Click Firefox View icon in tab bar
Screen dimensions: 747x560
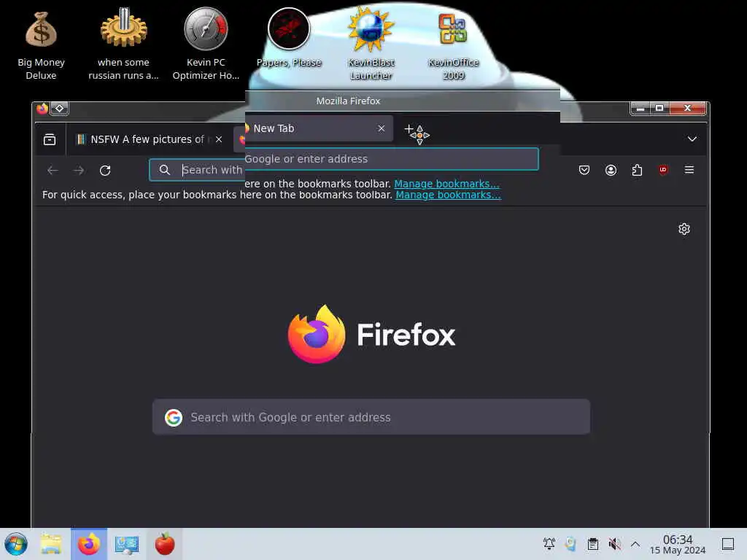pyautogui.click(x=50, y=139)
